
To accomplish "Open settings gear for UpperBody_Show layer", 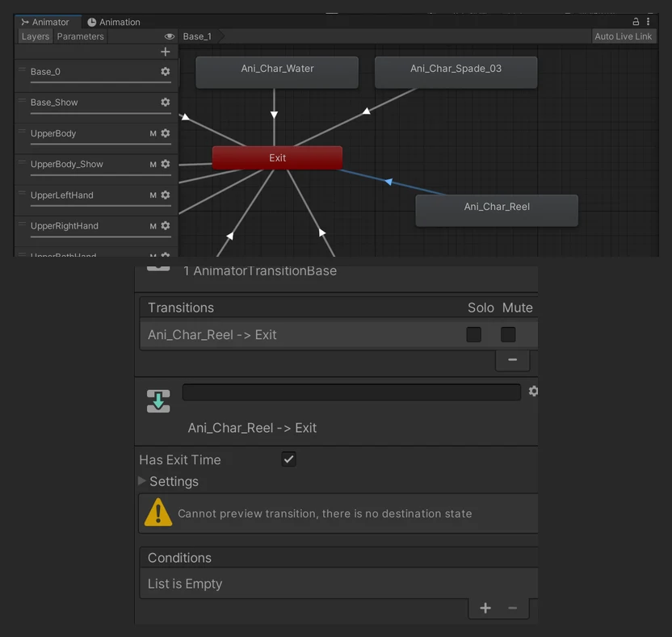I will [x=166, y=164].
